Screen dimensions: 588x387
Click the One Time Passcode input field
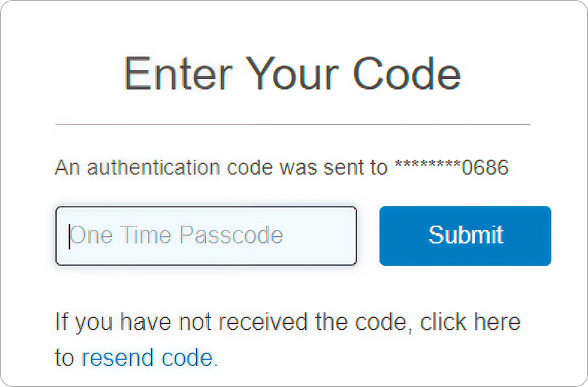point(206,236)
